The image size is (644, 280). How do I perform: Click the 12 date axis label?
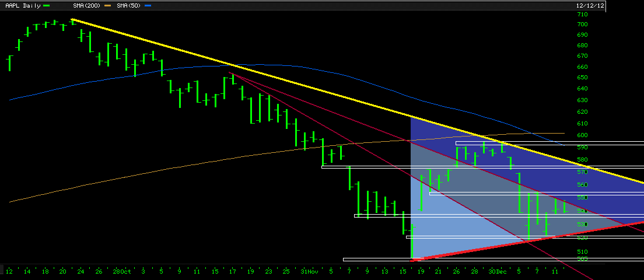9,271
